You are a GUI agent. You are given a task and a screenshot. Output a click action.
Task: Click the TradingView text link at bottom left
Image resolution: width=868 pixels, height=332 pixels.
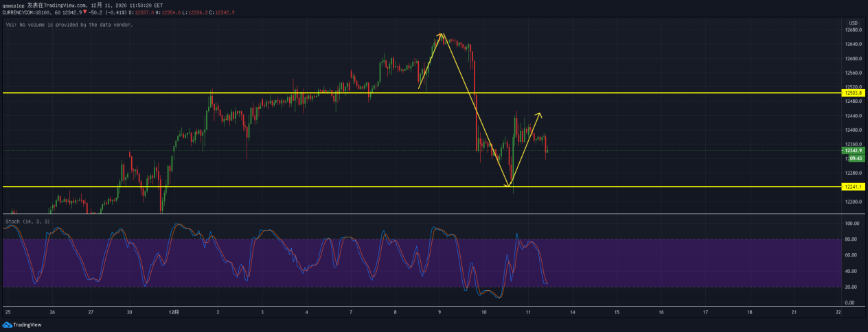[x=27, y=325]
